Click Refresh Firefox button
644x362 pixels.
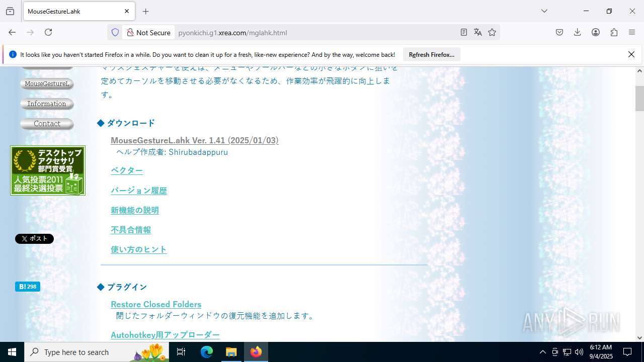(x=432, y=54)
